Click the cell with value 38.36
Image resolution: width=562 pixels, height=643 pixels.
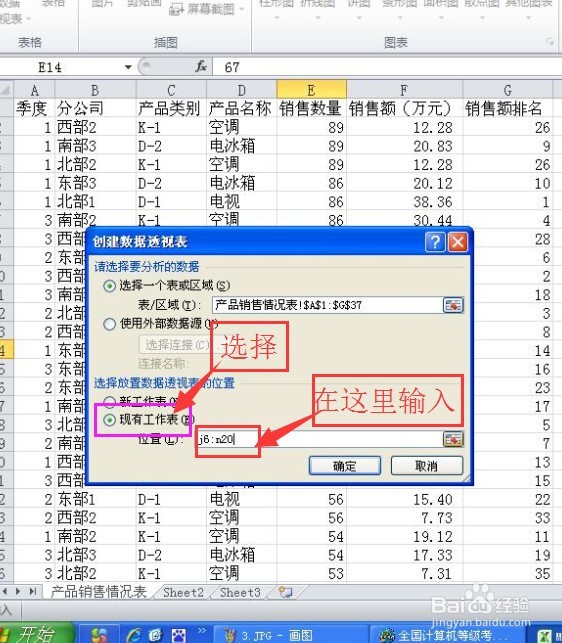404,202
